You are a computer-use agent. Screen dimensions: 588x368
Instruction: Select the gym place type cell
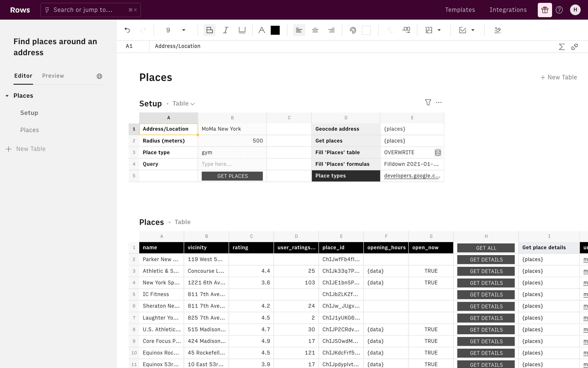tap(232, 152)
